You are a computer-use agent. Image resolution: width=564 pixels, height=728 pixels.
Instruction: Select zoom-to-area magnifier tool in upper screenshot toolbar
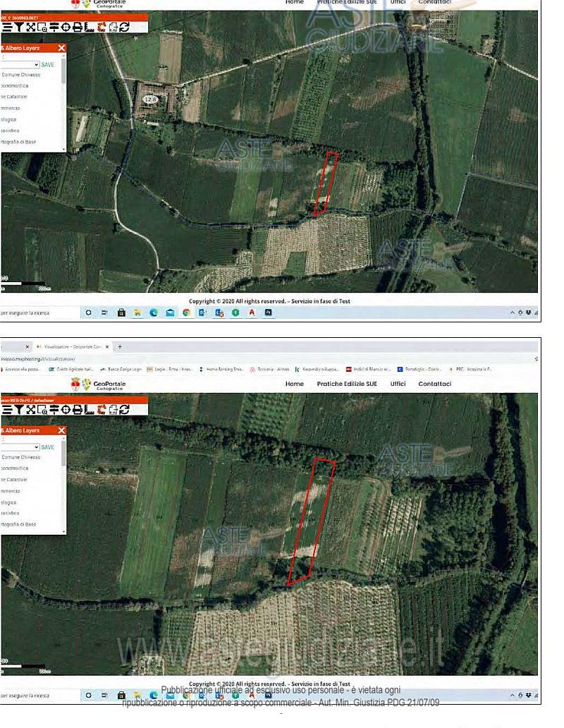pos(42,28)
